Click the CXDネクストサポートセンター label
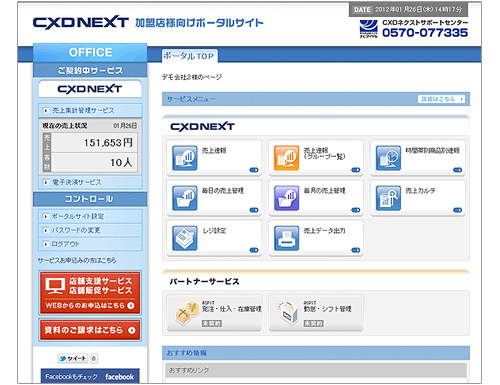The width and height of the screenshot is (500, 385). click(425, 22)
